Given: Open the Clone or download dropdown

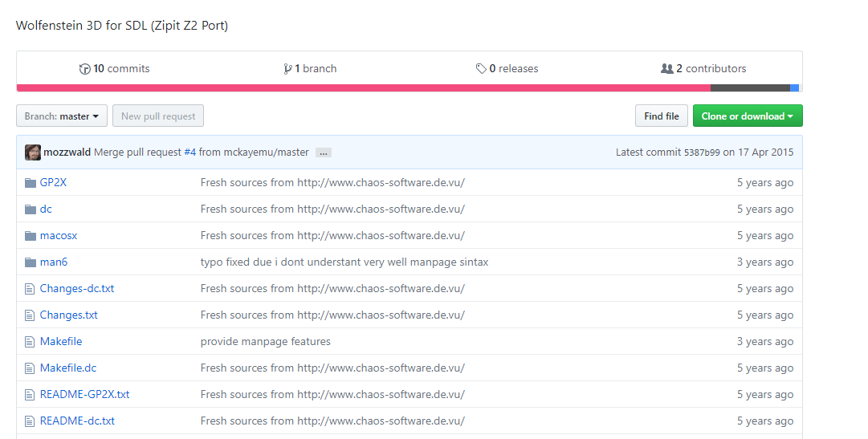Looking at the screenshot, I should (748, 116).
